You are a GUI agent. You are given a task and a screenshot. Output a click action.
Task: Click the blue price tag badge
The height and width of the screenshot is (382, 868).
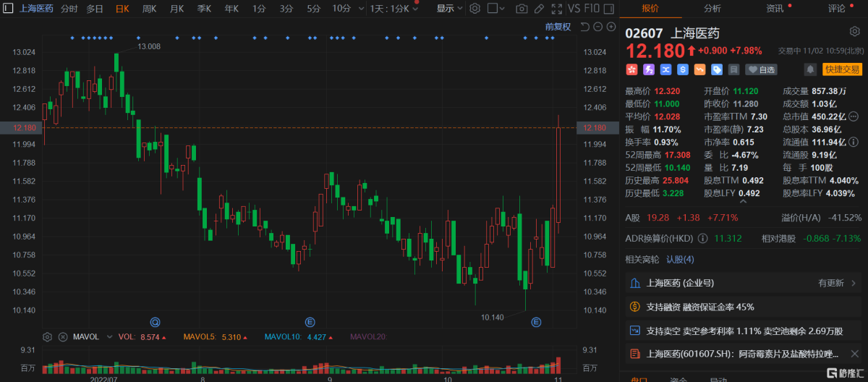click(x=716, y=69)
